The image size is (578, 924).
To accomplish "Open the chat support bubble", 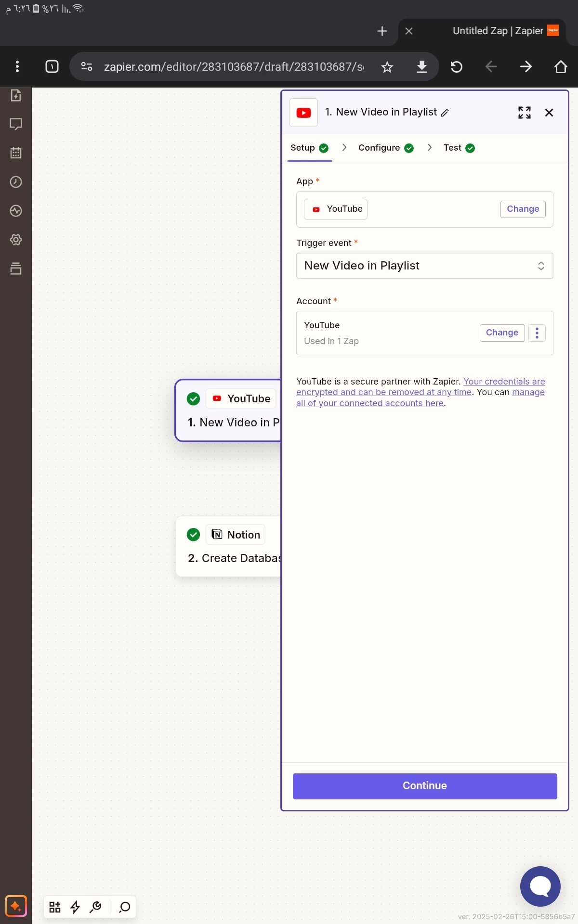I will tap(540, 886).
